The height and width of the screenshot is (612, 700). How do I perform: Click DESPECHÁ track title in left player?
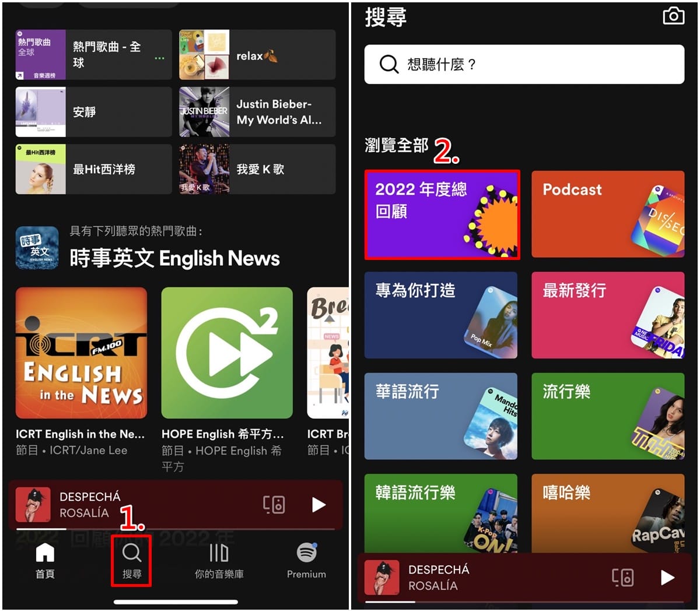click(90, 497)
